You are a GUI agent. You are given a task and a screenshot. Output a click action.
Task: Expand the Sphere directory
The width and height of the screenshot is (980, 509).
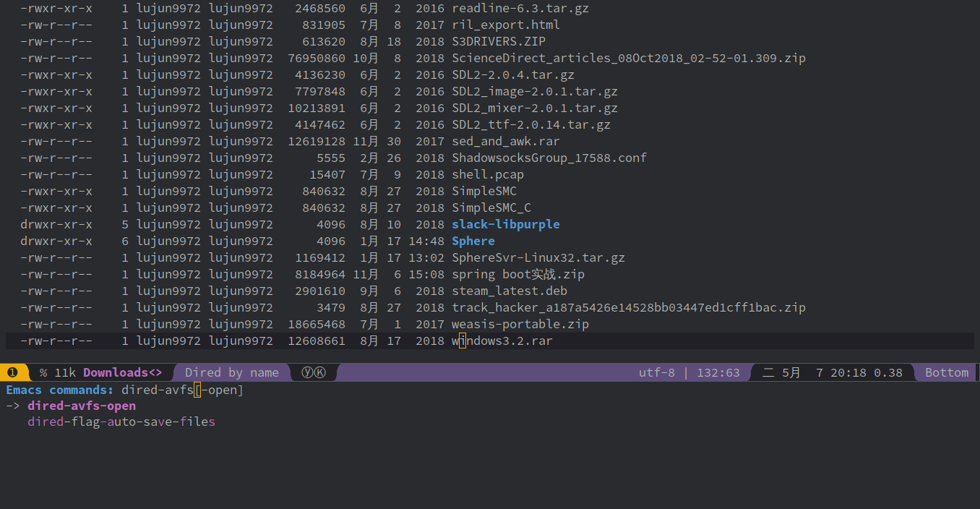click(473, 241)
